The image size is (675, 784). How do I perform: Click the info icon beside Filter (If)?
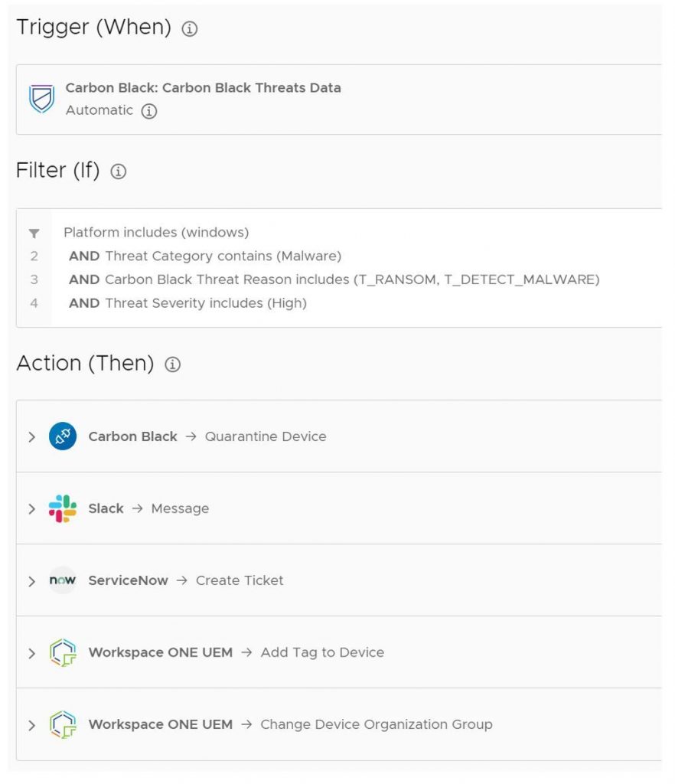119,172
